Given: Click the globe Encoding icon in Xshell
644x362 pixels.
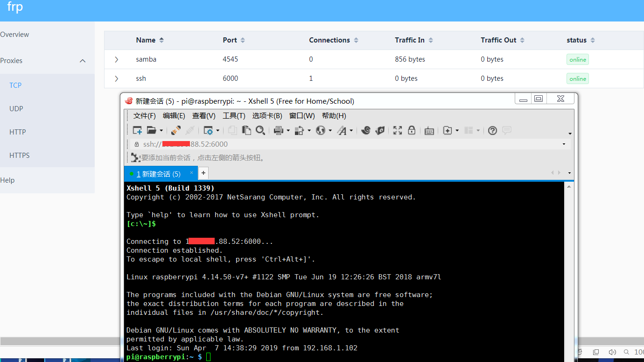Looking at the screenshot, I should [x=321, y=130].
